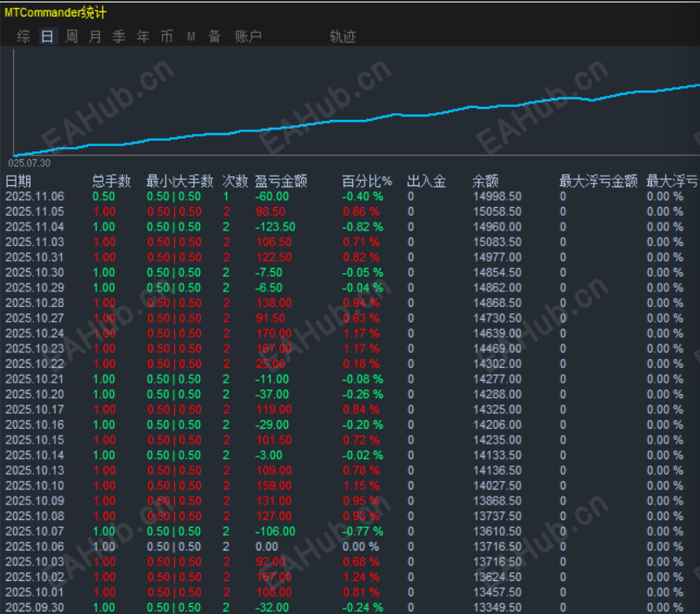Image resolution: width=700 pixels, height=614 pixels.
Task: Click profit value -29.00
Action: click(x=272, y=424)
